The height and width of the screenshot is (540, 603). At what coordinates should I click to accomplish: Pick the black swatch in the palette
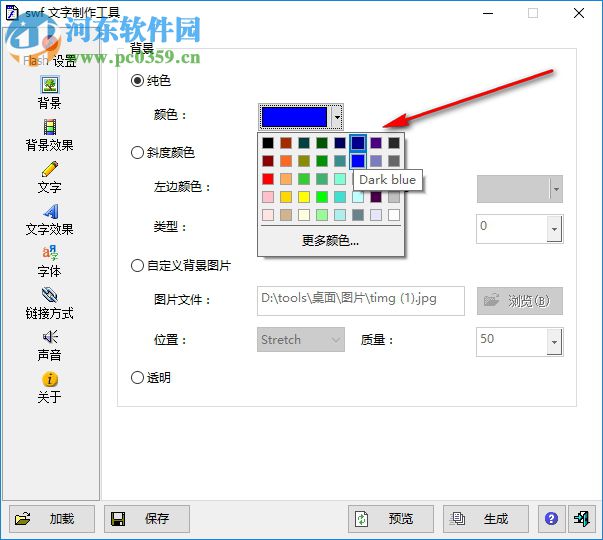point(268,143)
